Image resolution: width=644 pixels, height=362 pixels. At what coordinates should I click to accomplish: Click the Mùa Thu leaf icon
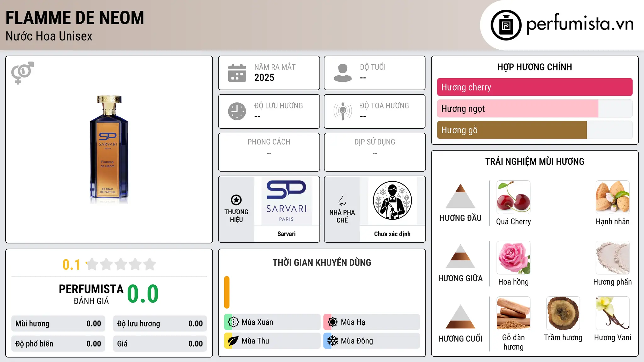click(x=233, y=341)
